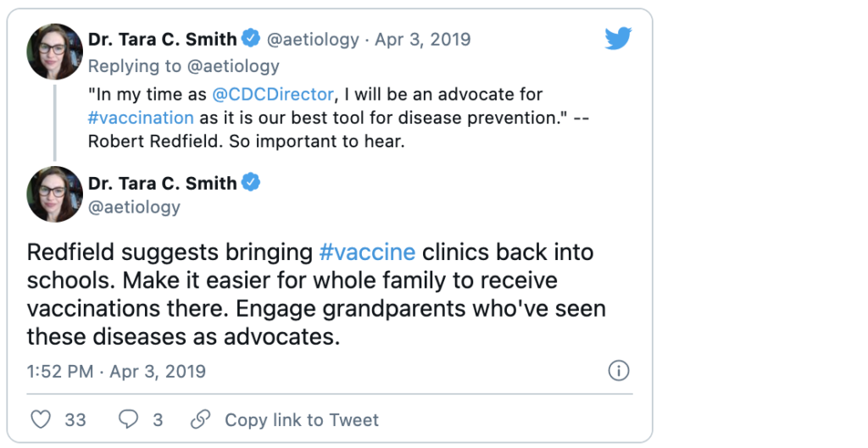This screenshot has width=868, height=448.
Task: Click verified badge on lower tweet author
Action: point(251,183)
